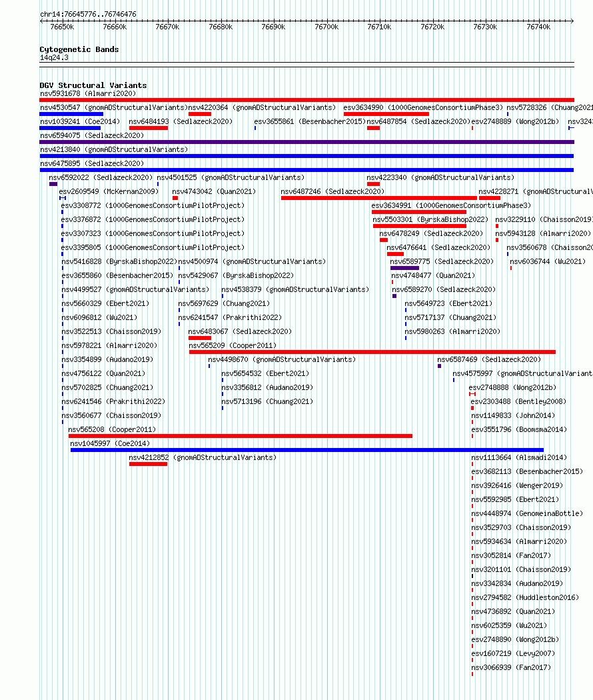The width and height of the screenshot is (593, 700).
Task: Open variant esv2748889 (Wong2012b)
Action: (x=515, y=121)
